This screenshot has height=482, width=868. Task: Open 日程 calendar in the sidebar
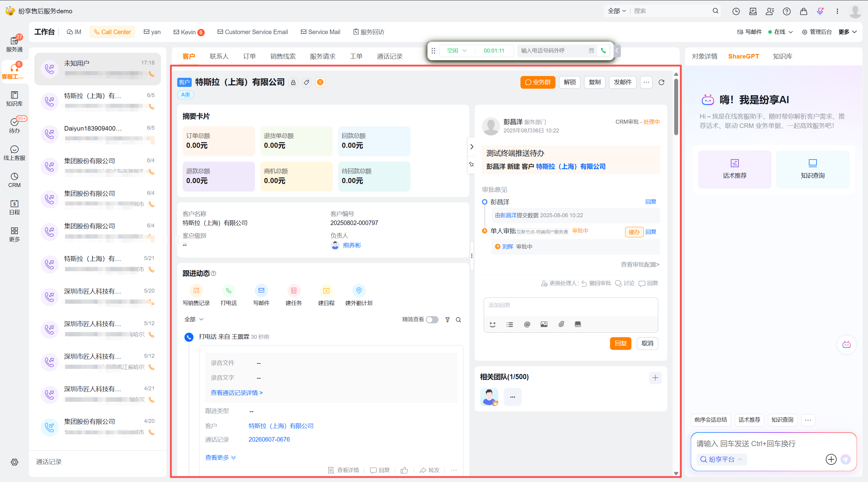point(14,207)
